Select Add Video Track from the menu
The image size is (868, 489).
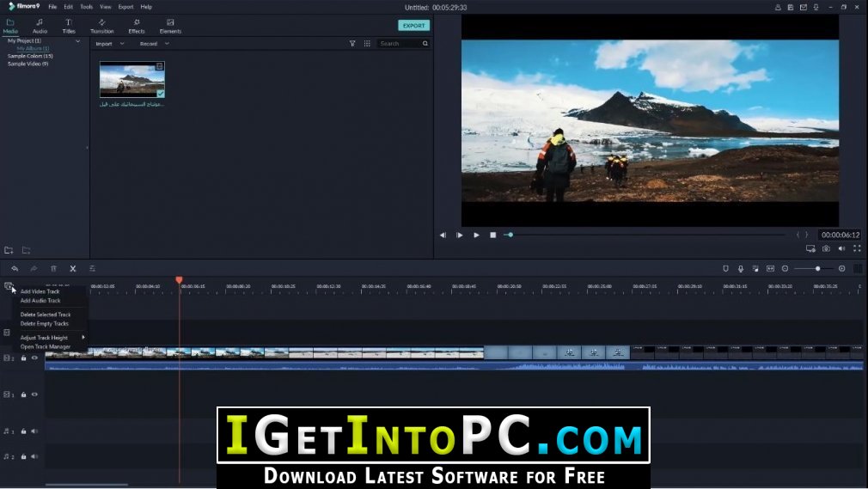pos(40,291)
